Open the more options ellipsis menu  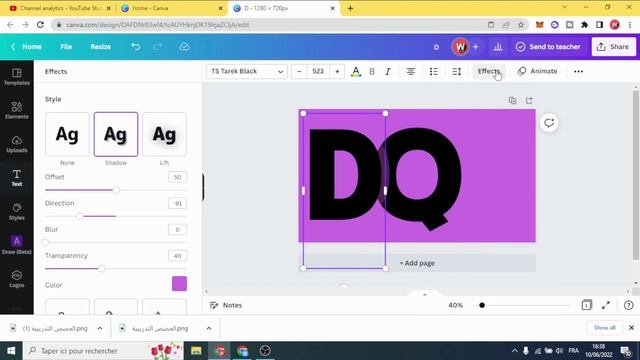pyautogui.click(x=578, y=71)
